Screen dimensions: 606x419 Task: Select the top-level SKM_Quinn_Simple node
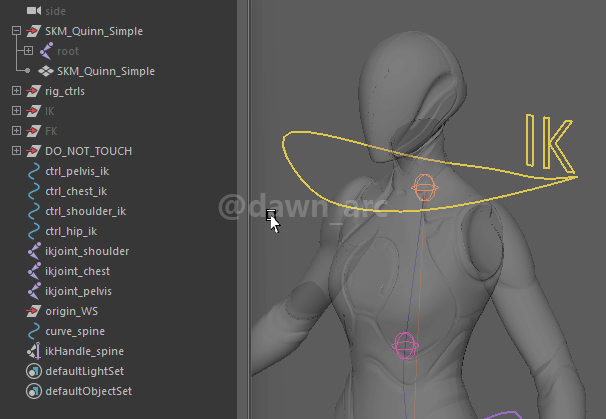click(94, 31)
